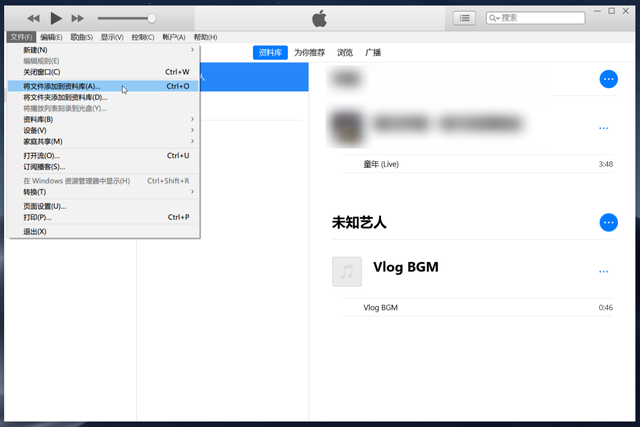Click the search input field

(x=536, y=18)
